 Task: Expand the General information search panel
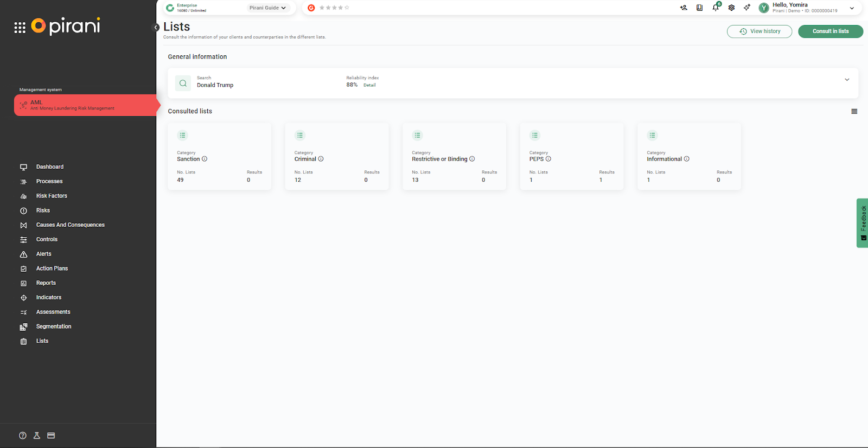(x=847, y=80)
